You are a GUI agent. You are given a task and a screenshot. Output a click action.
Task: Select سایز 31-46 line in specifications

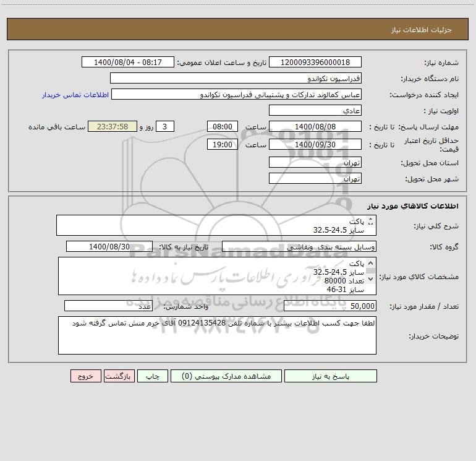(345, 290)
